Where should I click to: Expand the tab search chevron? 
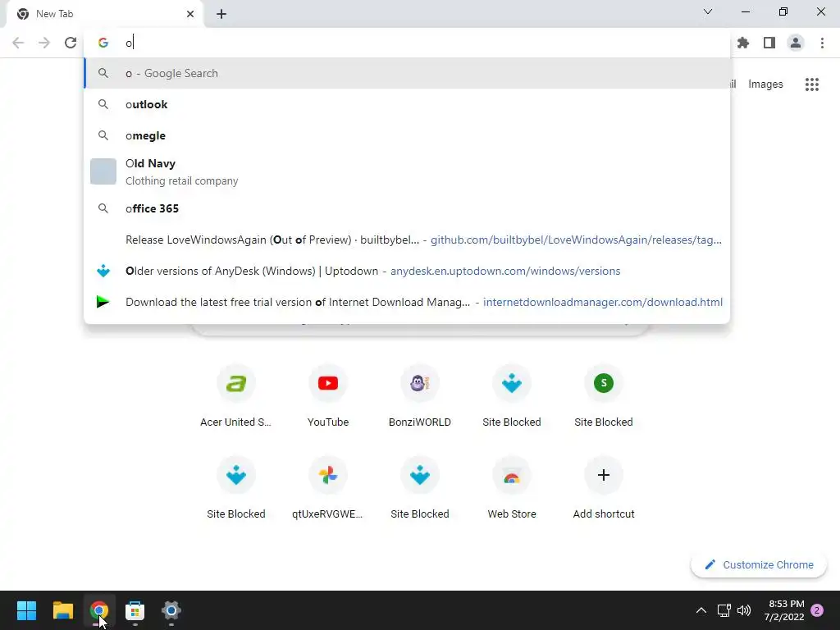708,11
